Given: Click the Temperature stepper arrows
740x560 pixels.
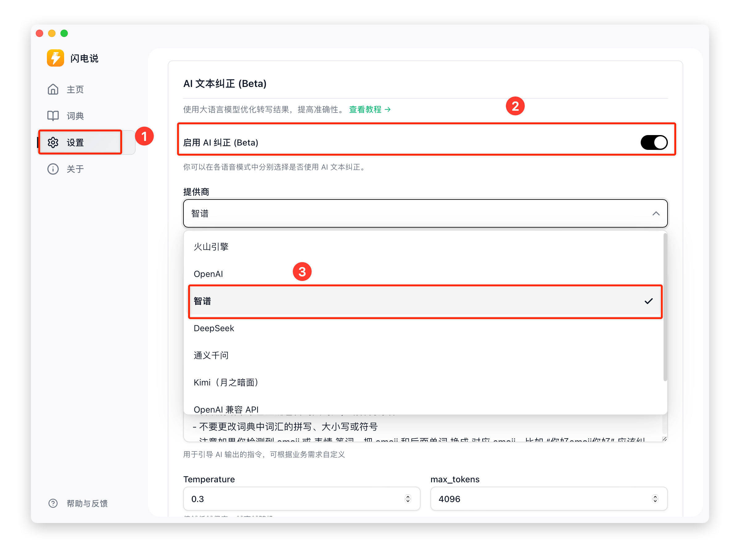Looking at the screenshot, I should (408, 498).
